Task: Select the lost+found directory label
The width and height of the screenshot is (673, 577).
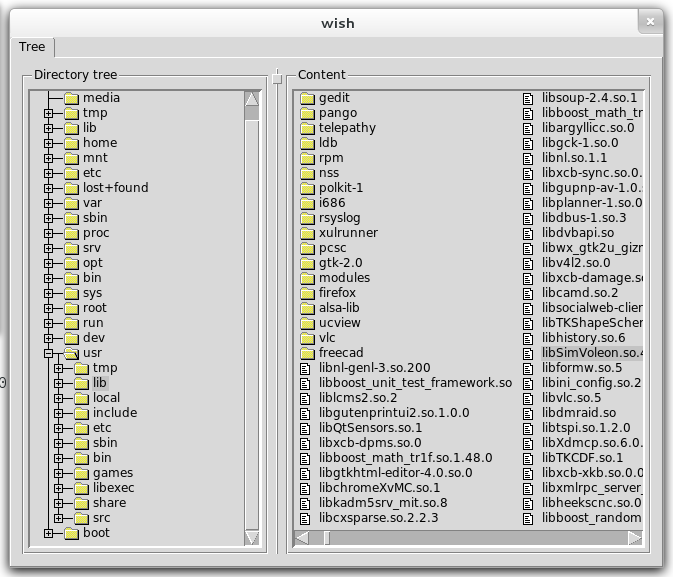Action: pos(115,188)
